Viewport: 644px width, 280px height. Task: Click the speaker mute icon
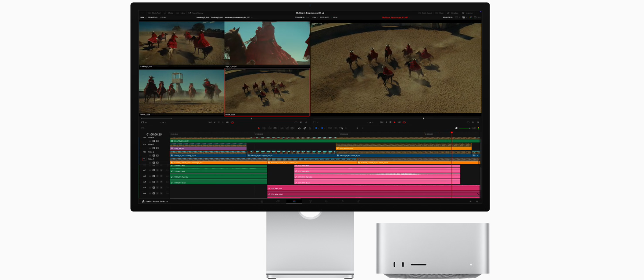tap(456, 128)
